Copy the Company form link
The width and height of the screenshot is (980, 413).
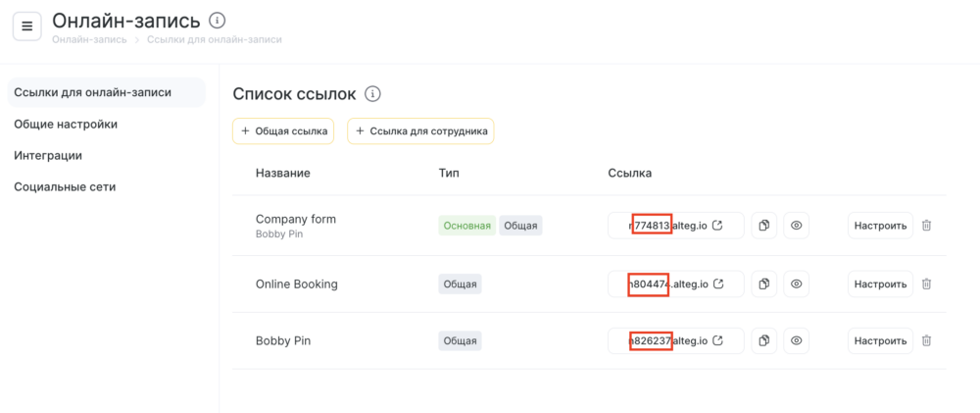[763, 226]
